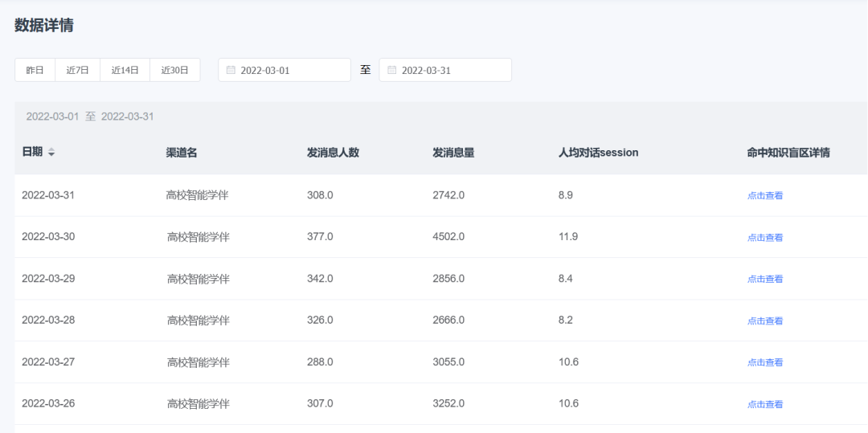Click the 日期 column header
The height and width of the screenshot is (433, 868).
pyautogui.click(x=32, y=152)
